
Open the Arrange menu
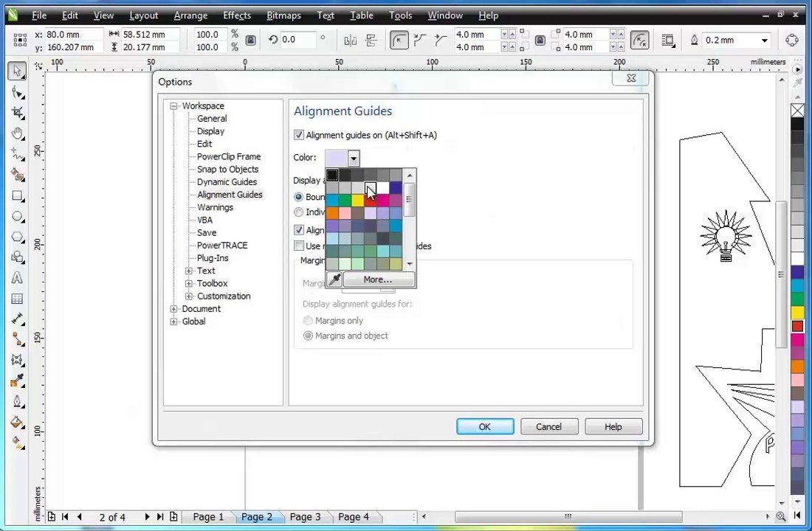point(190,15)
